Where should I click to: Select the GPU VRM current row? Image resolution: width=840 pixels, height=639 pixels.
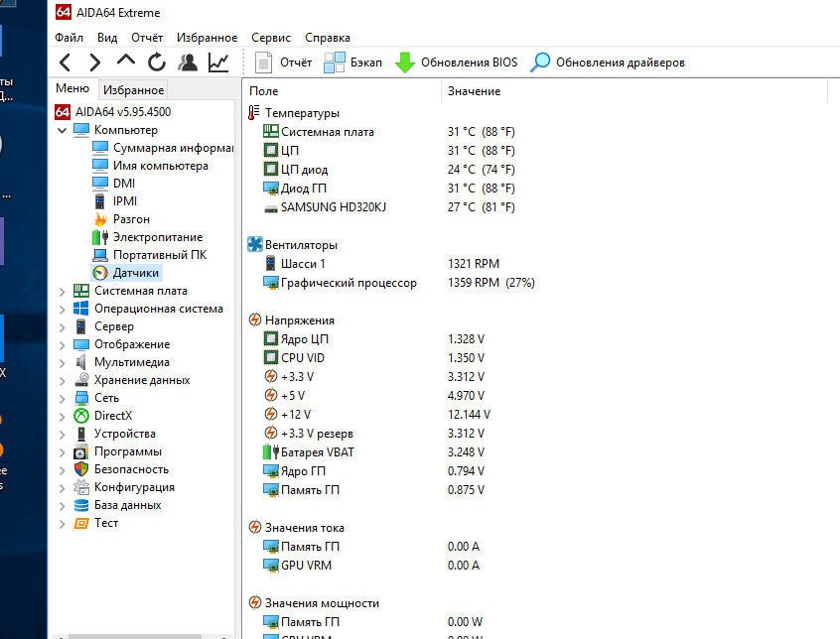pyautogui.click(x=371, y=566)
